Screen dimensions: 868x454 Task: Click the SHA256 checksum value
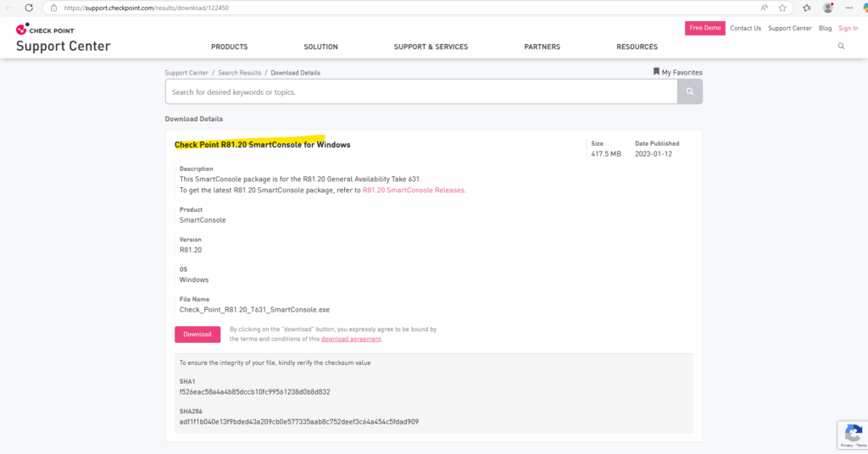[299, 422]
